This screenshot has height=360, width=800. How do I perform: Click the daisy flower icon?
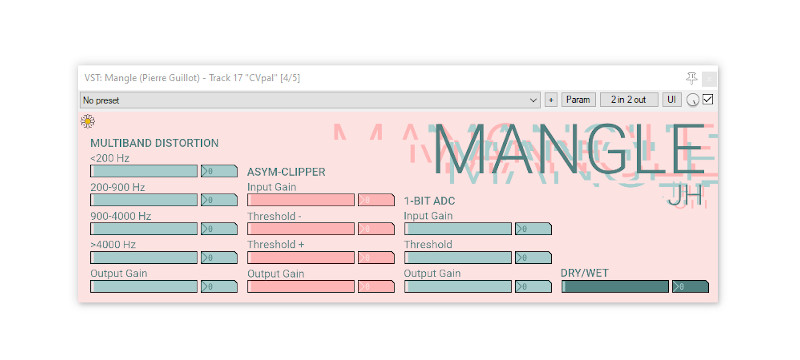pos(88,121)
